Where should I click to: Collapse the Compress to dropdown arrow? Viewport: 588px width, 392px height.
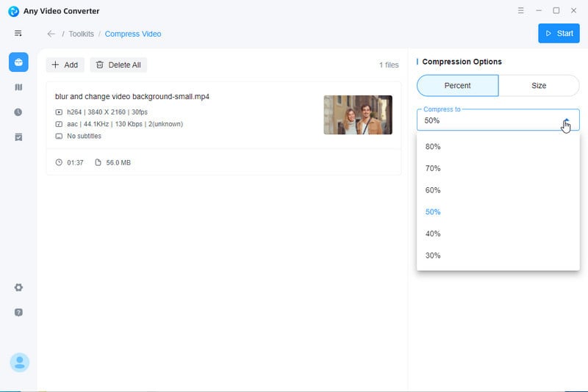point(566,120)
